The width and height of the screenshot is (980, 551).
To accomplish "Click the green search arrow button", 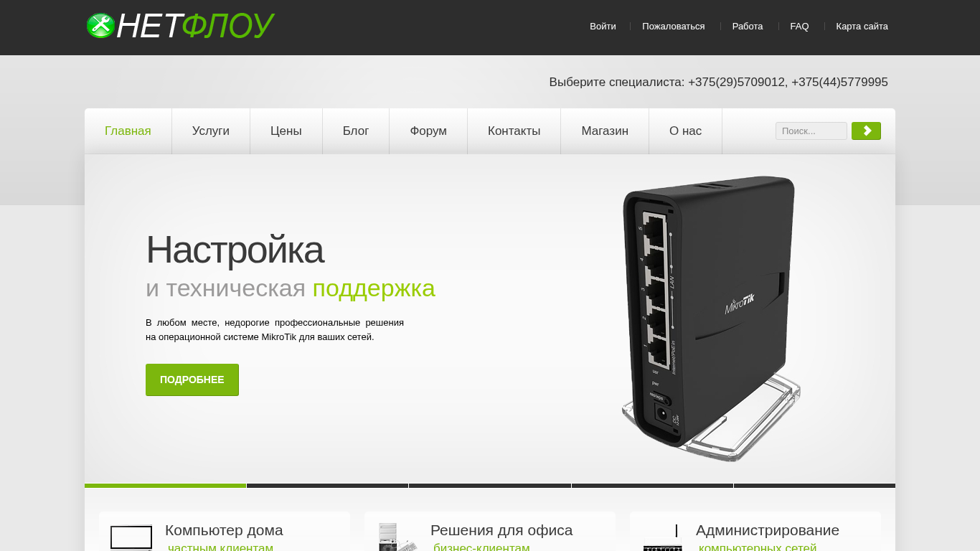I will pos(866,131).
